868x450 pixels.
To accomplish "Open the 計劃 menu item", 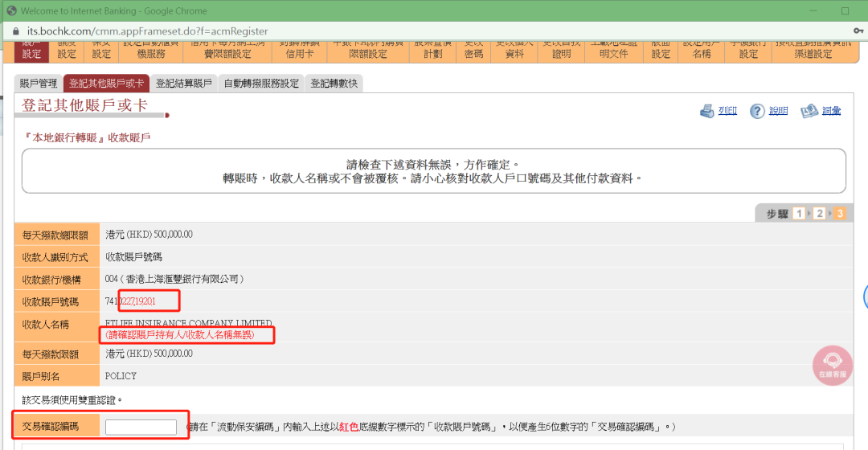I will pos(433,51).
